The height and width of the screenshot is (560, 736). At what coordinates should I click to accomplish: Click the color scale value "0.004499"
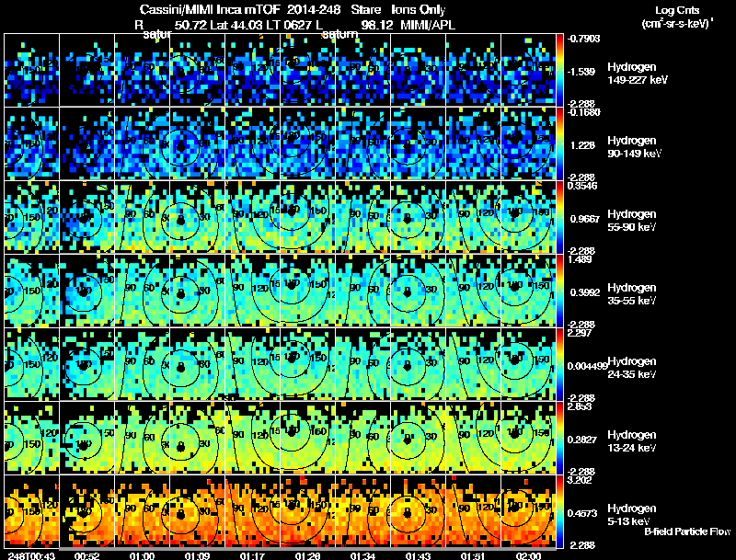587,366
